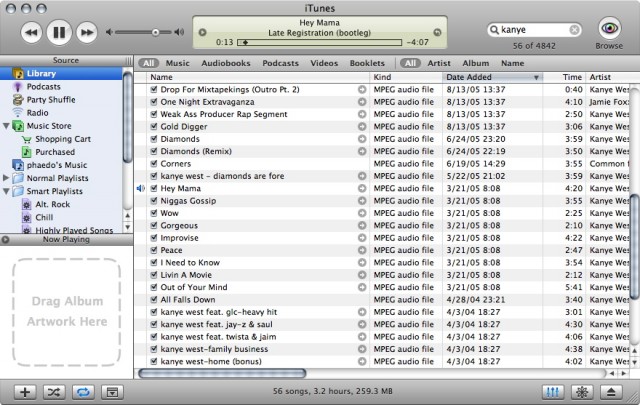The height and width of the screenshot is (405, 640).
Task: Filter library by Podcasts tab
Action: tap(280, 63)
